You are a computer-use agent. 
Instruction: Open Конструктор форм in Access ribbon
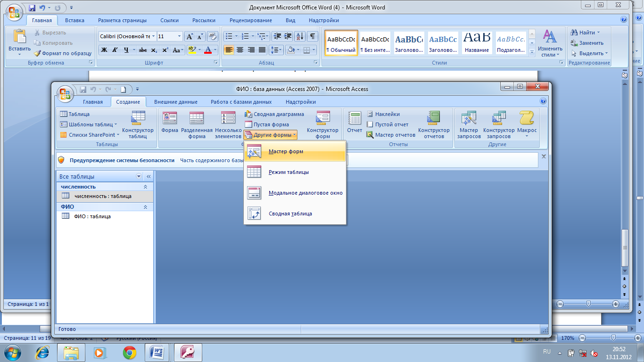pyautogui.click(x=323, y=125)
